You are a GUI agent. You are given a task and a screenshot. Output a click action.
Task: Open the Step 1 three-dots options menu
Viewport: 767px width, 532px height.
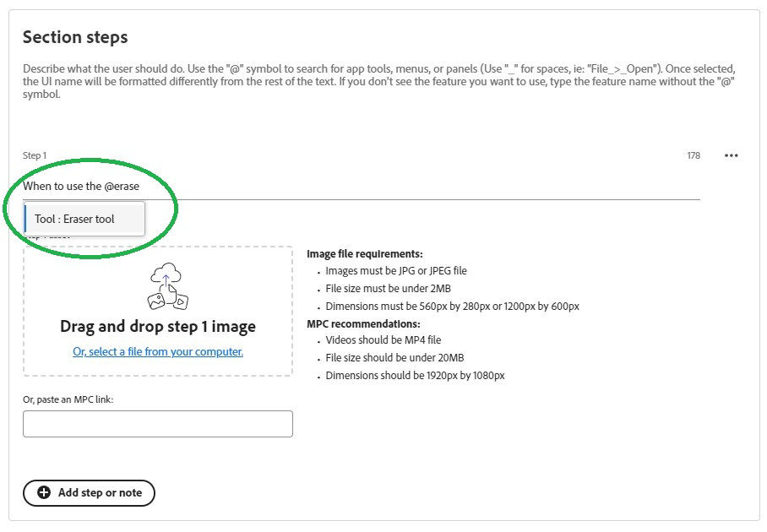point(731,155)
